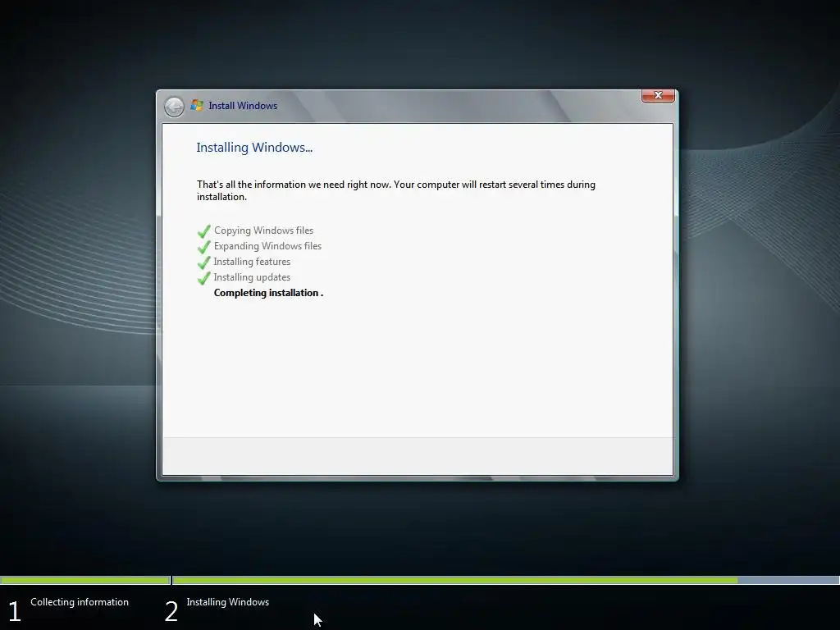Image resolution: width=840 pixels, height=630 pixels.
Task: Click the Windows flag logo in title bar
Action: point(197,105)
